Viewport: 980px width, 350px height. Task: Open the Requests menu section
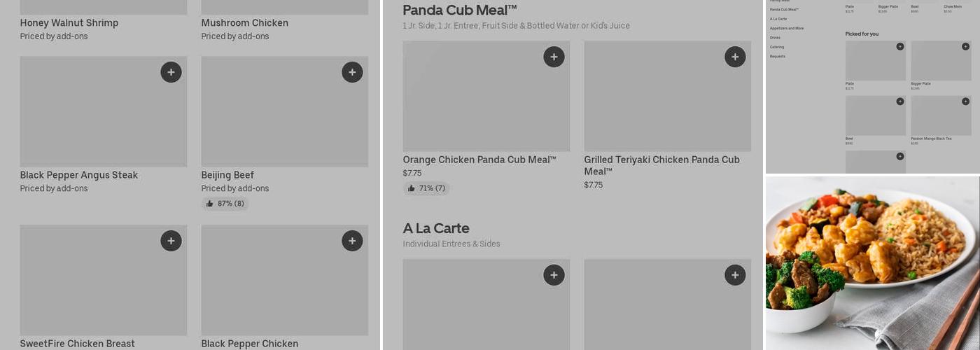point(778,57)
